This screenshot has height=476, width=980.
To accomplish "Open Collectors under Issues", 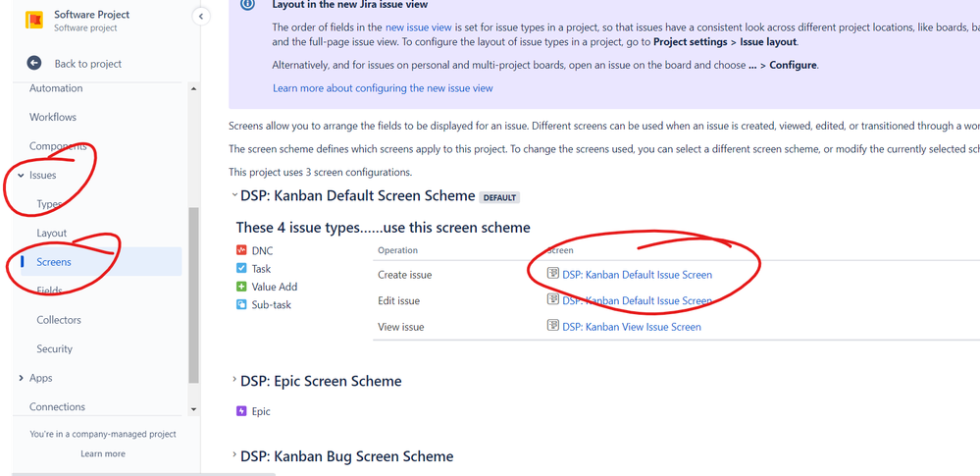I will click(x=59, y=320).
